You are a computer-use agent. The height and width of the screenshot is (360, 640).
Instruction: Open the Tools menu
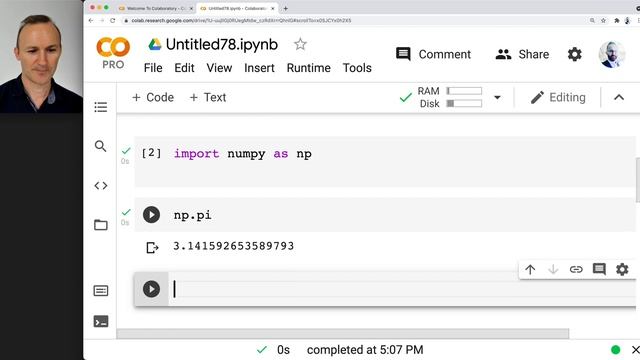357,68
